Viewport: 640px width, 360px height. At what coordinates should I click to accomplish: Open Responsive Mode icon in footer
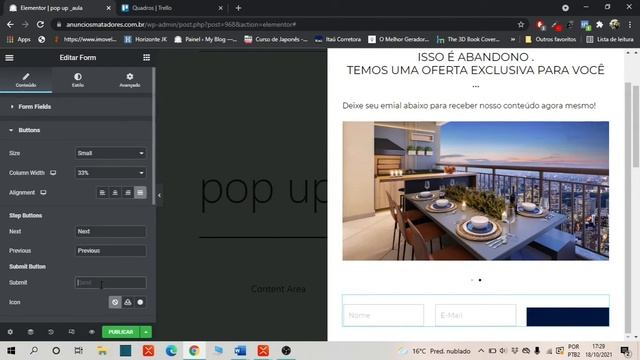coord(71,332)
